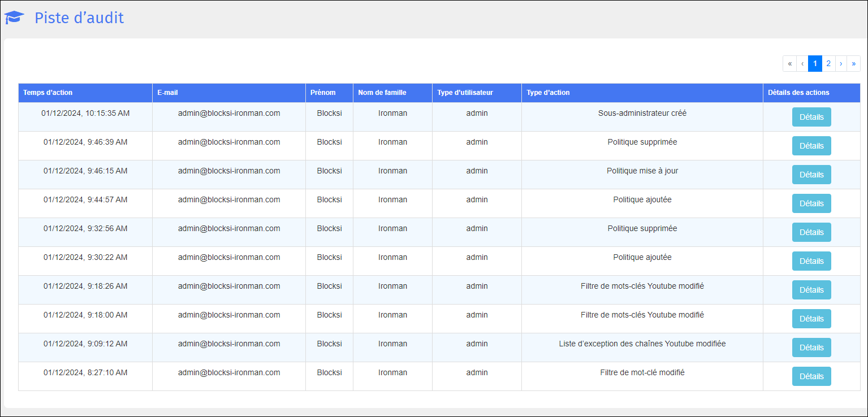Select timestamp 01/12/2024, 9:30:22 AM
868x417 pixels.
(x=85, y=257)
